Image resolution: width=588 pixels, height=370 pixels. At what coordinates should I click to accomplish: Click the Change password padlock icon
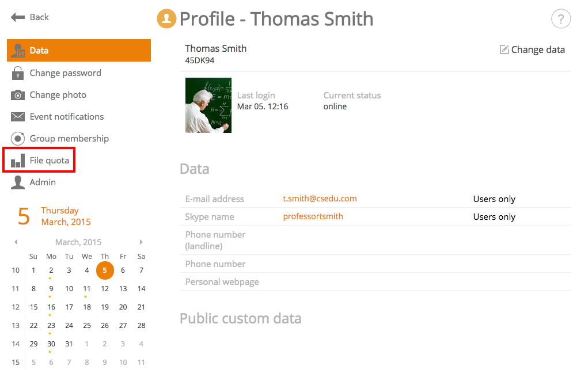tap(18, 73)
